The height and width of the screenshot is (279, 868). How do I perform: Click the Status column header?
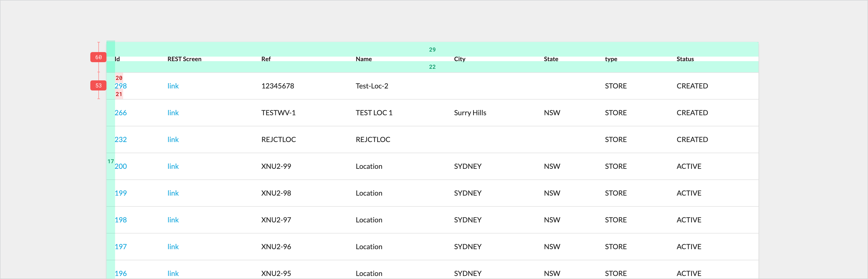pyautogui.click(x=685, y=59)
